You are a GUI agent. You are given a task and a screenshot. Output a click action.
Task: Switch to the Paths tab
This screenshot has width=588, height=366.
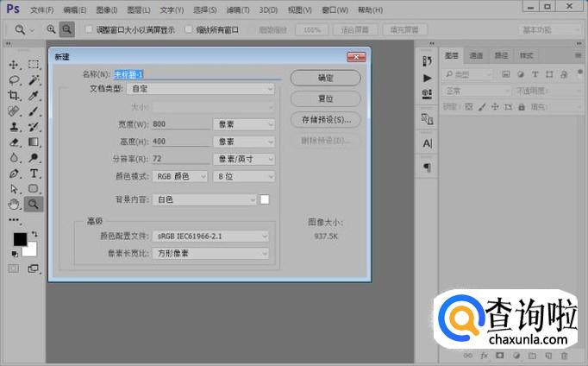pos(501,55)
